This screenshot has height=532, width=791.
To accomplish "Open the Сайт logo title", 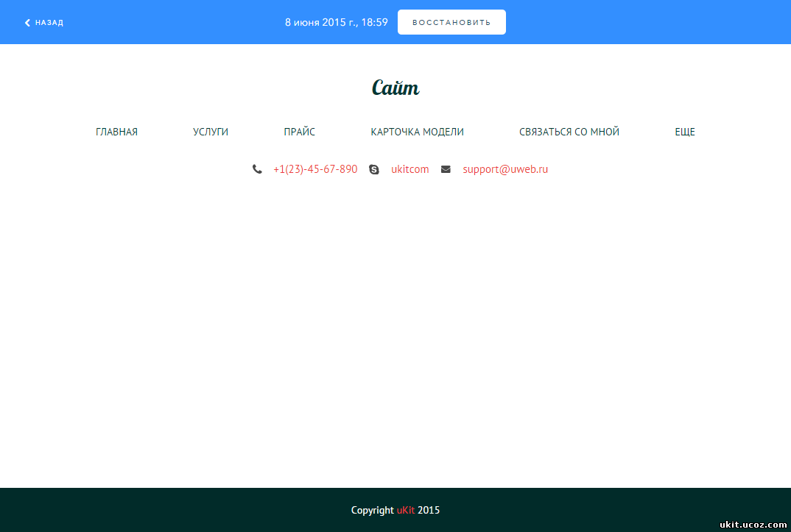I will (x=395, y=88).
